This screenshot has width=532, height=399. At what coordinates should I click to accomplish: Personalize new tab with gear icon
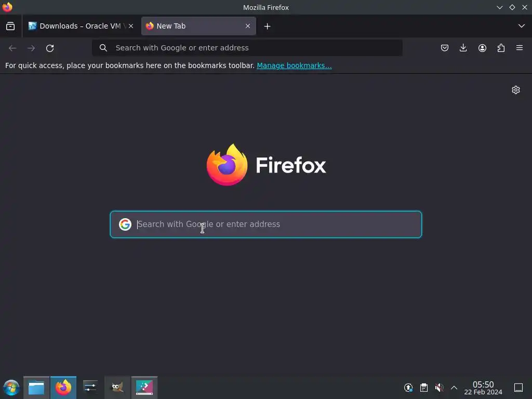516,90
